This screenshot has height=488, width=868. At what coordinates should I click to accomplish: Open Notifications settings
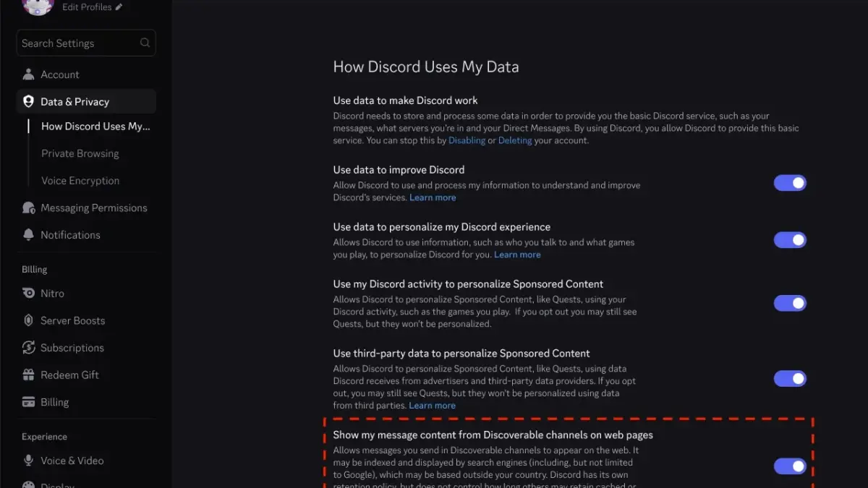[x=86, y=235]
